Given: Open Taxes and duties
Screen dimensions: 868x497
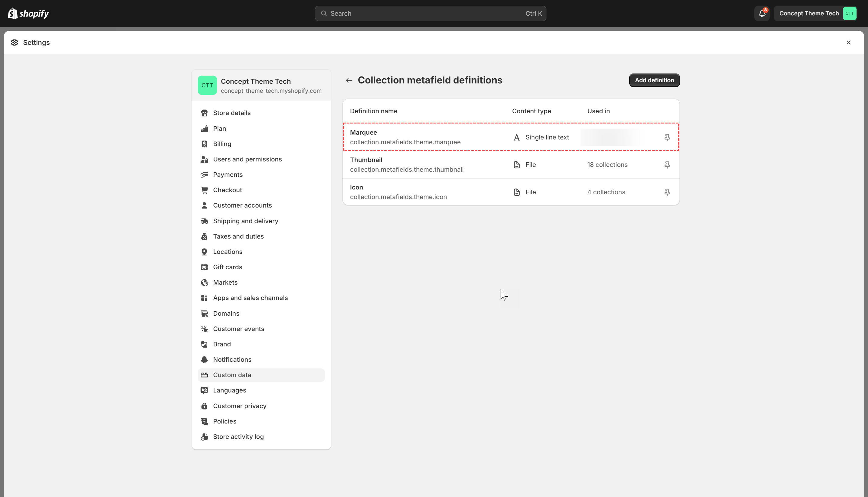Looking at the screenshot, I should click(261, 236).
